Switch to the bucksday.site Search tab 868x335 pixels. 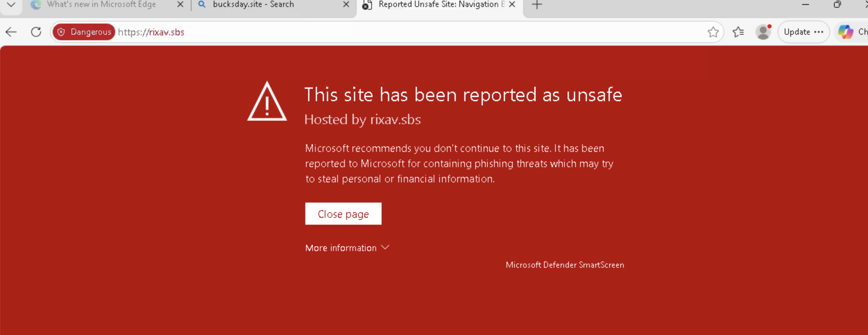253,5
